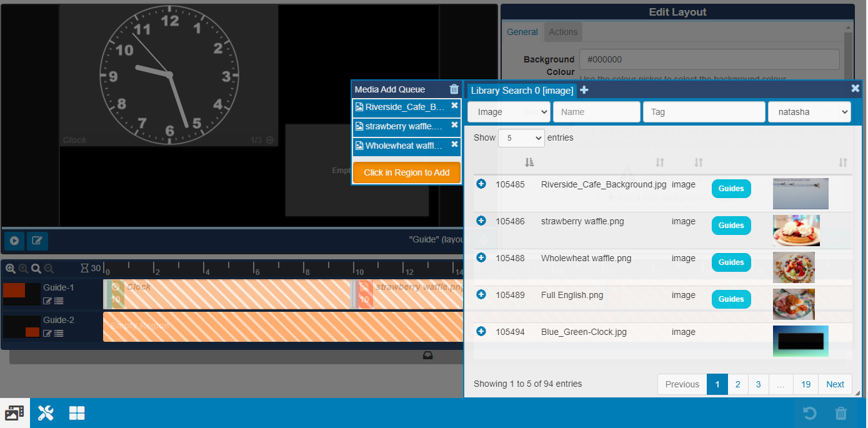The width and height of the screenshot is (868, 428).
Task: Open the Guide-2 playlist list icon
Action: [x=59, y=334]
